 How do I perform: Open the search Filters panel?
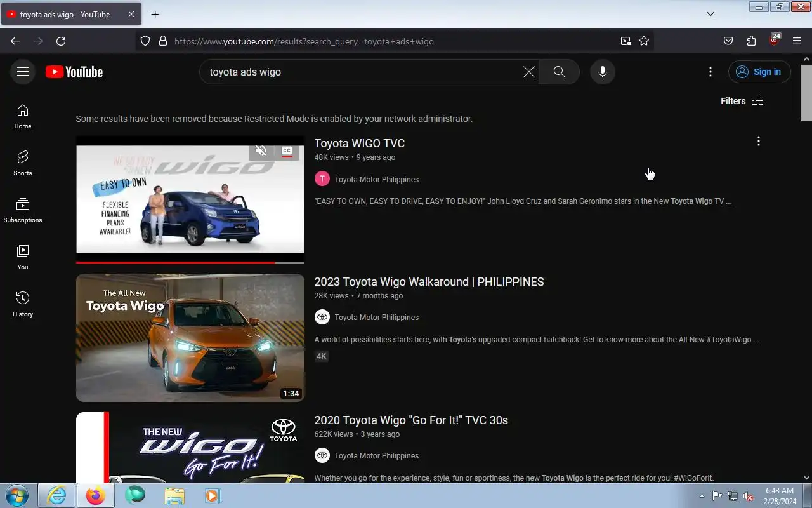click(742, 101)
